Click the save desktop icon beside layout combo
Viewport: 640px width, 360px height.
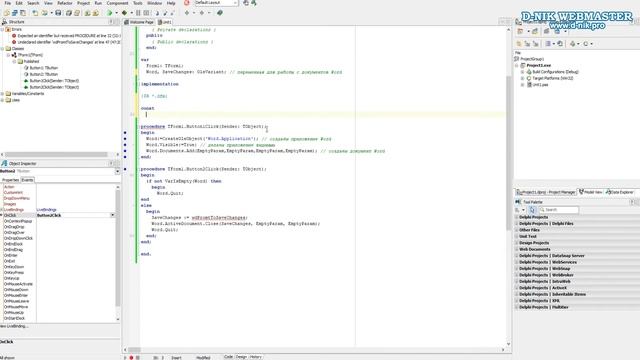tap(246, 3)
